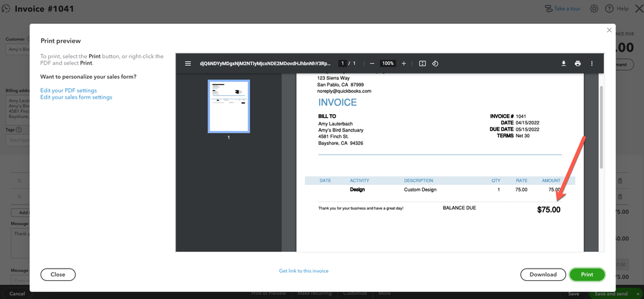Click Get link to this invoice
644x299 pixels.
(304, 271)
